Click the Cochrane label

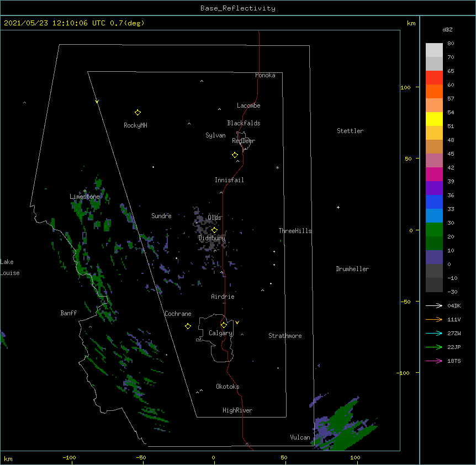[x=178, y=314]
